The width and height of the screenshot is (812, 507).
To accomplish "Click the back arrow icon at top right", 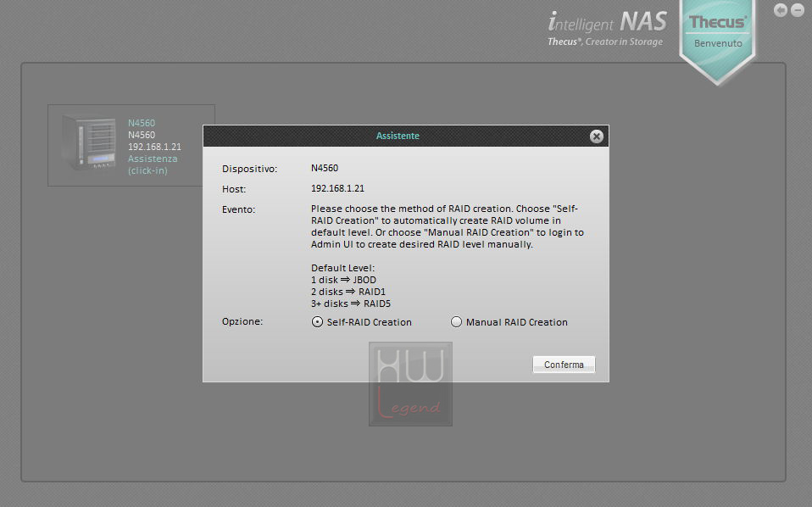I will click(x=781, y=10).
